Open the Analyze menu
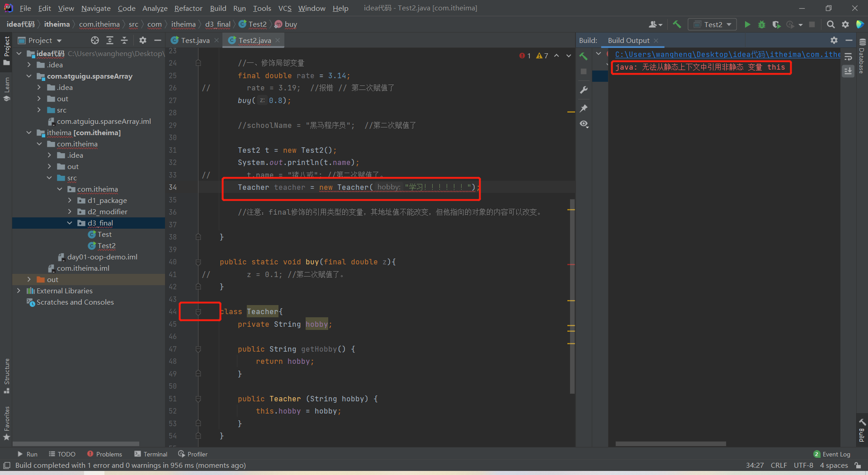Viewport: 868px width, 475px height. pyautogui.click(x=155, y=8)
